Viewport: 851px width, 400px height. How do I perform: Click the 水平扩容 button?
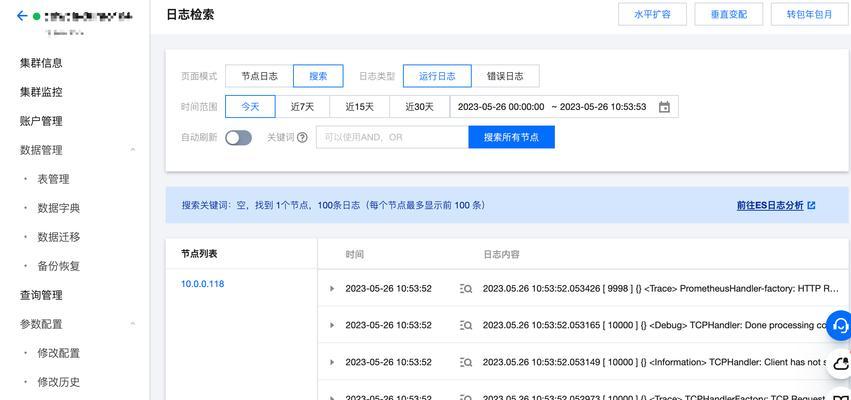coord(652,14)
